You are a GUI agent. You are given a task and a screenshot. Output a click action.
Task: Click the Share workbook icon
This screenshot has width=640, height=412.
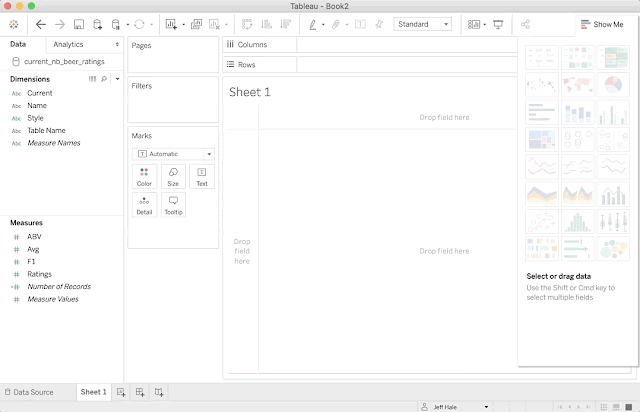(x=525, y=24)
